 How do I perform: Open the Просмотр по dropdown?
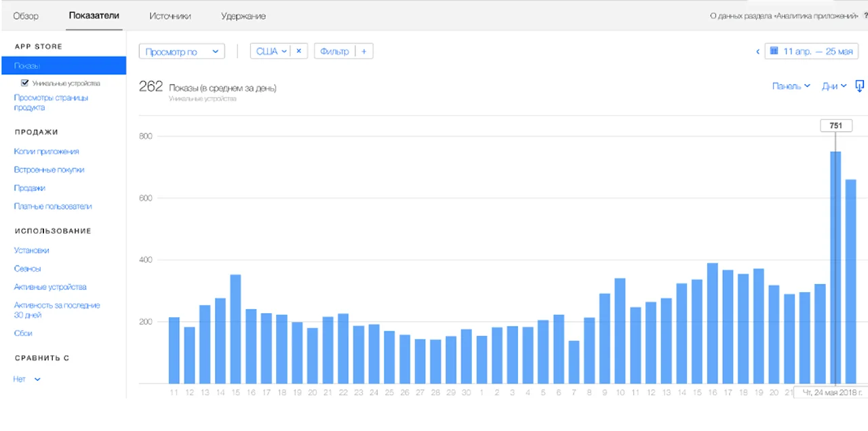[181, 52]
